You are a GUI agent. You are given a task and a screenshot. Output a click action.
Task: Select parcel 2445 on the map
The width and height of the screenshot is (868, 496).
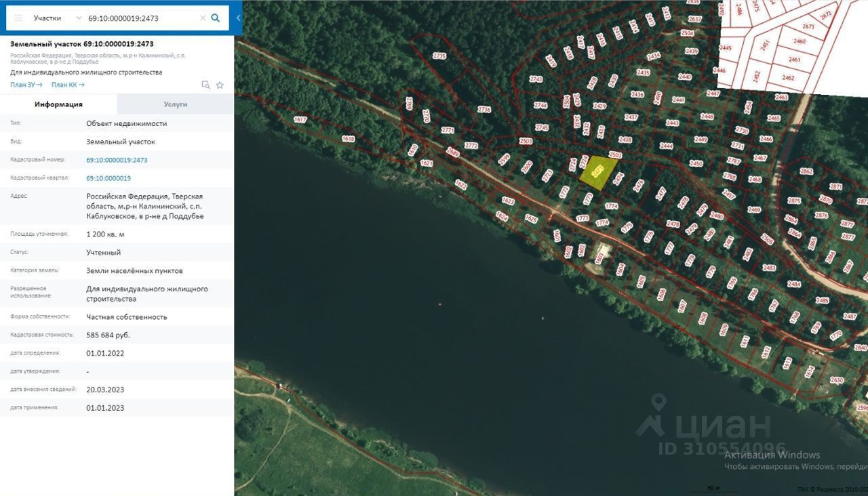click(x=725, y=47)
